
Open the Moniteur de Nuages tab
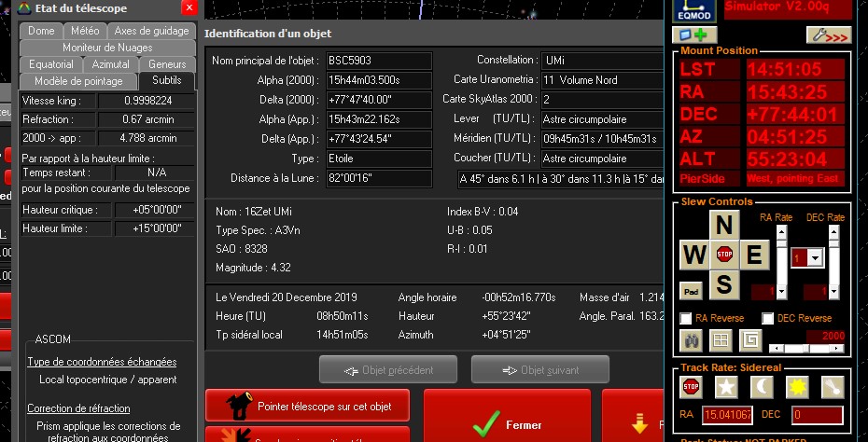106,48
